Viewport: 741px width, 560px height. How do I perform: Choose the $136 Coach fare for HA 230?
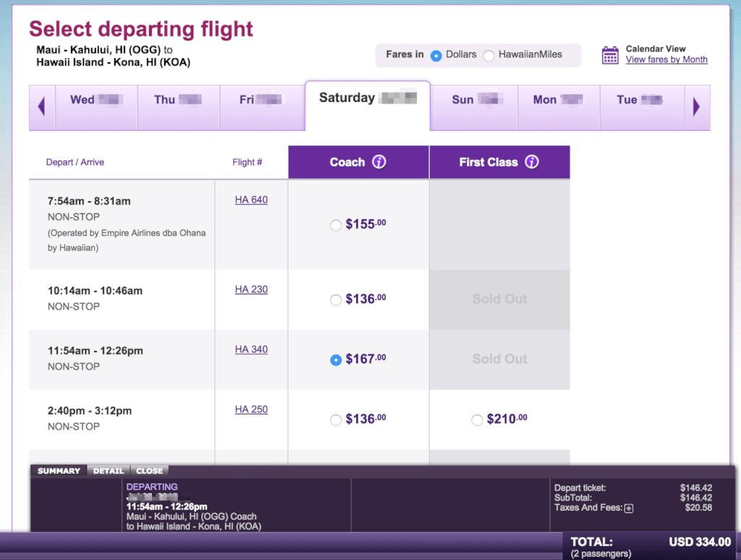pyautogui.click(x=336, y=299)
